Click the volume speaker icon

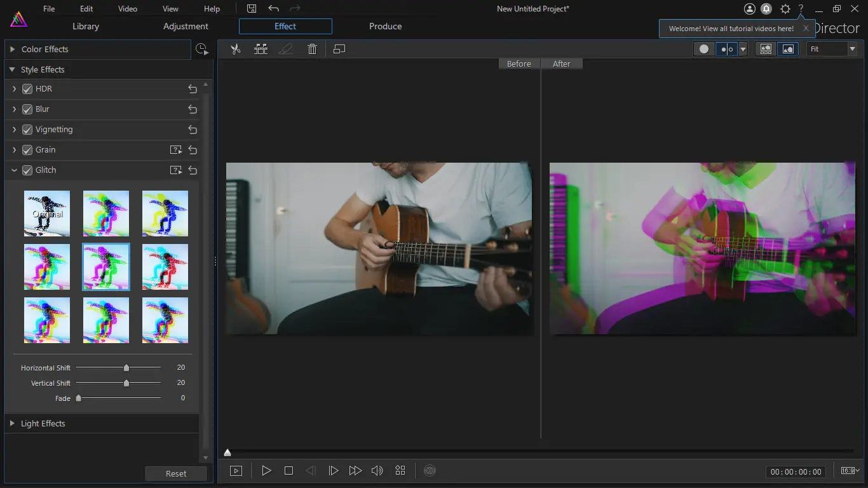pos(377,471)
